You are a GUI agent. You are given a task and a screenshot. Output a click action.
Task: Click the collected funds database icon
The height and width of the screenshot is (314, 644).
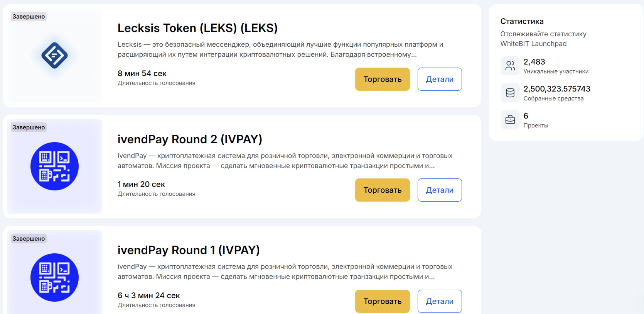coord(510,93)
